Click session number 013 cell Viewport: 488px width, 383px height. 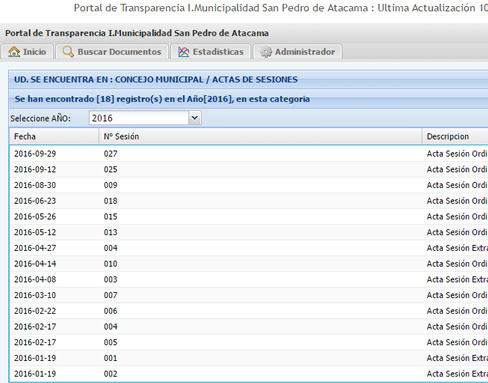tap(110, 232)
